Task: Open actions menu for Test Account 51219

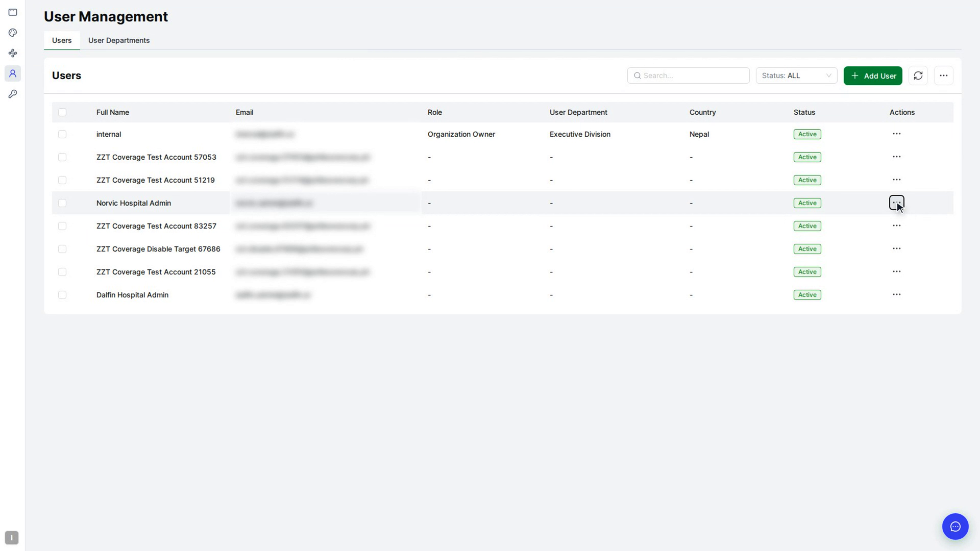Action: tap(896, 180)
